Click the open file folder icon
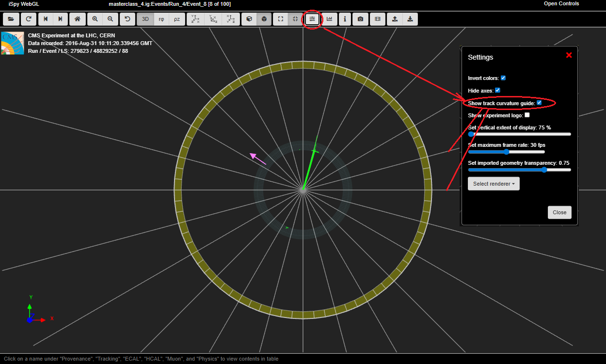 tap(11, 19)
